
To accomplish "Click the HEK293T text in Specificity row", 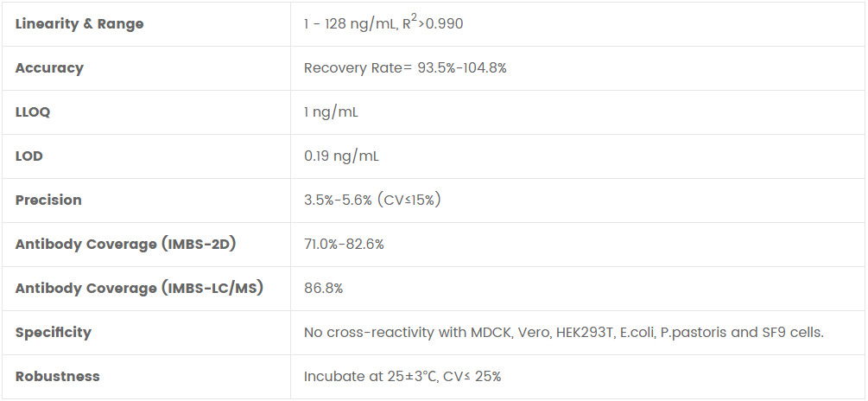I will (x=581, y=333).
